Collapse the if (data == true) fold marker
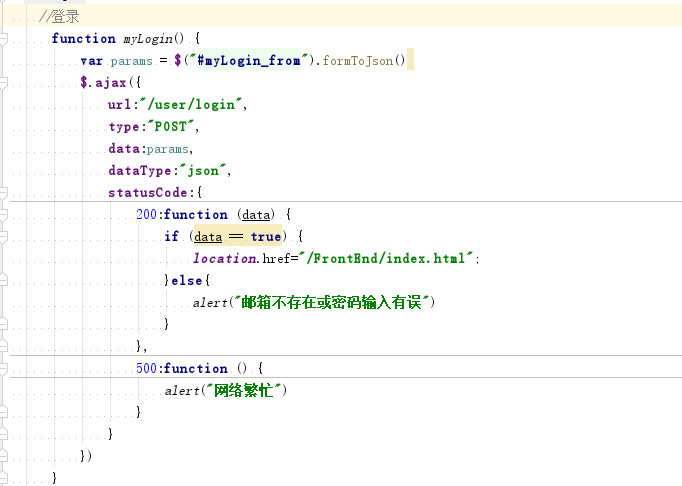 click(3, 237)
